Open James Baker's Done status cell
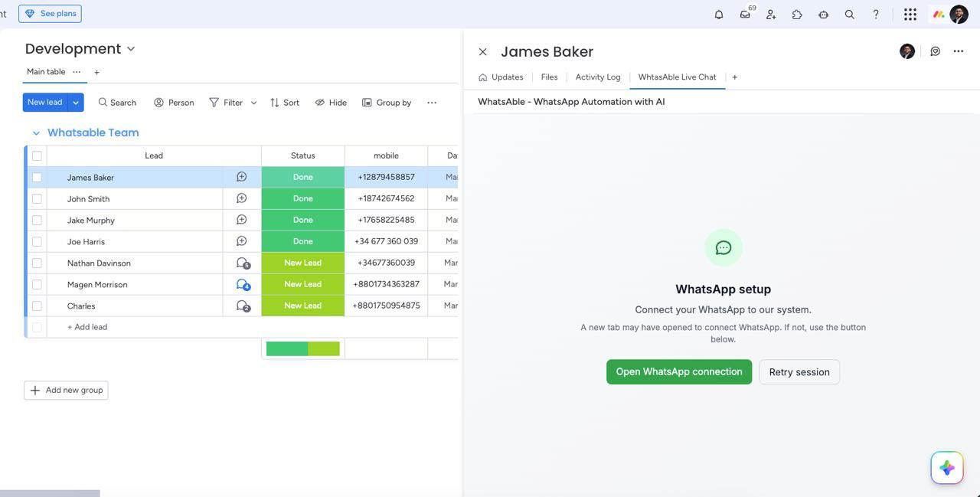Viewport: 980px width, 497px height. click(303, 177)
